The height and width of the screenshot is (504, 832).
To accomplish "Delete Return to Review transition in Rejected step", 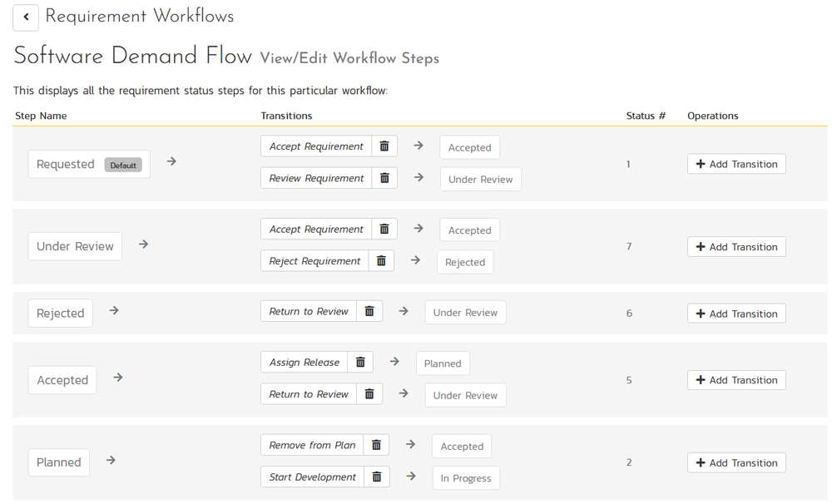I will click(369, 312).
